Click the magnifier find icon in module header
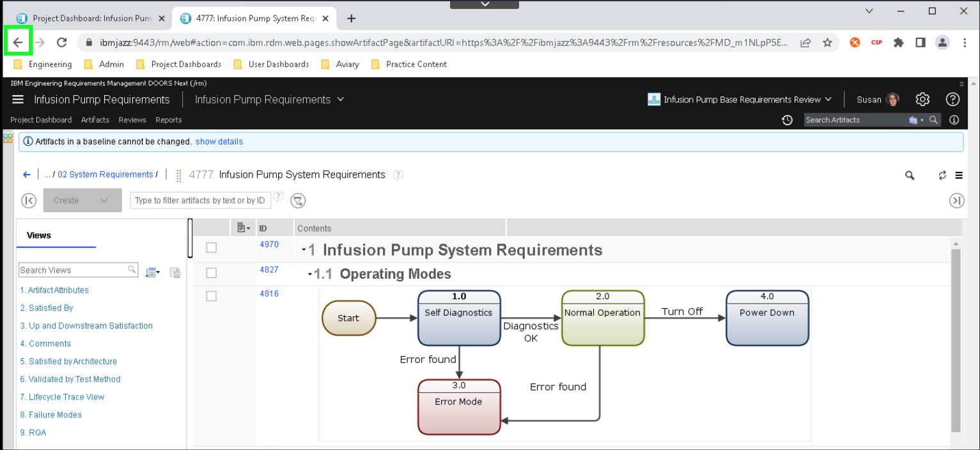 (x=909, y=175)
